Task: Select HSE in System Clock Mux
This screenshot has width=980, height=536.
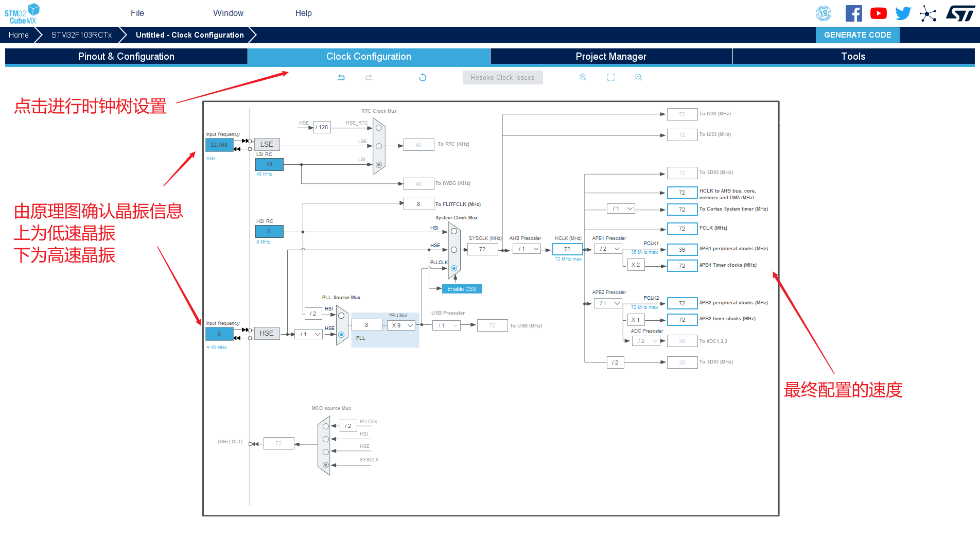Action: tap(454, 250)
